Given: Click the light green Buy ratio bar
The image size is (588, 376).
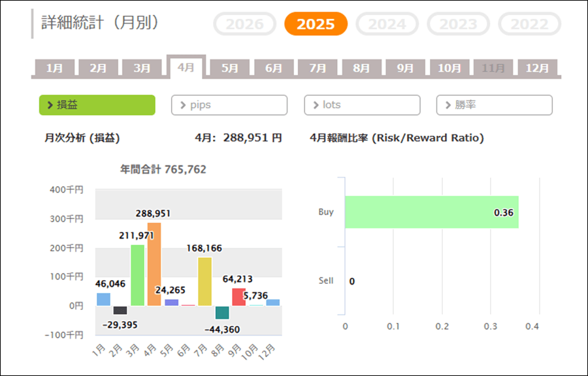Looking at the screenshot, I should (x=431, y=212).
